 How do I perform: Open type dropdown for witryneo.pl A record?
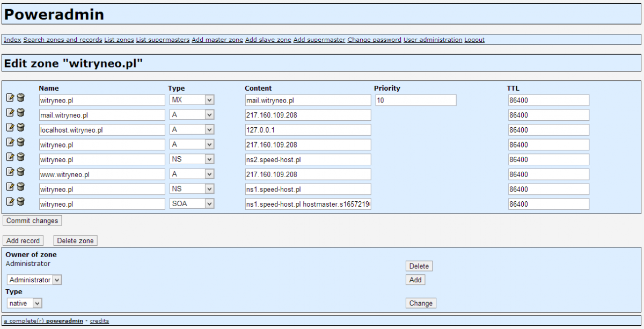[x=192, y=144]
